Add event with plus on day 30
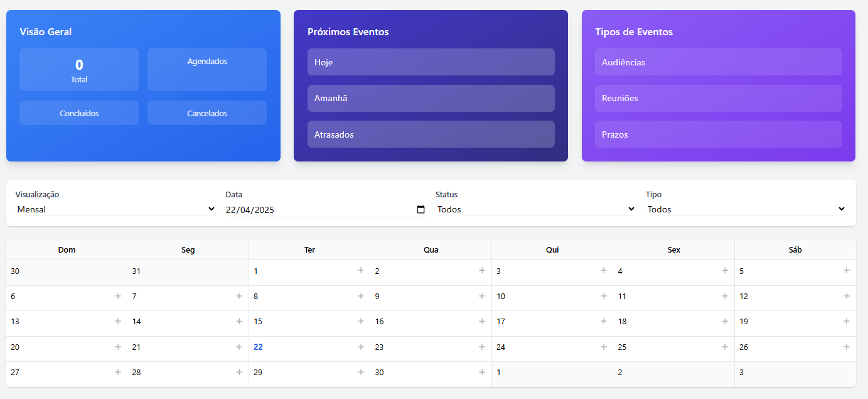Screen dimensions: 868x399 [482, 372]
